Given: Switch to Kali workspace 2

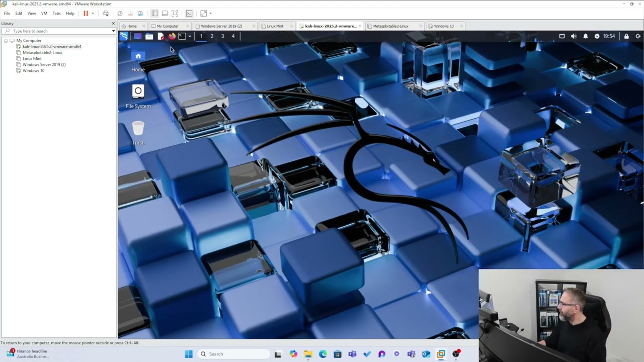Looking at the screenshot, I should 212,36.
